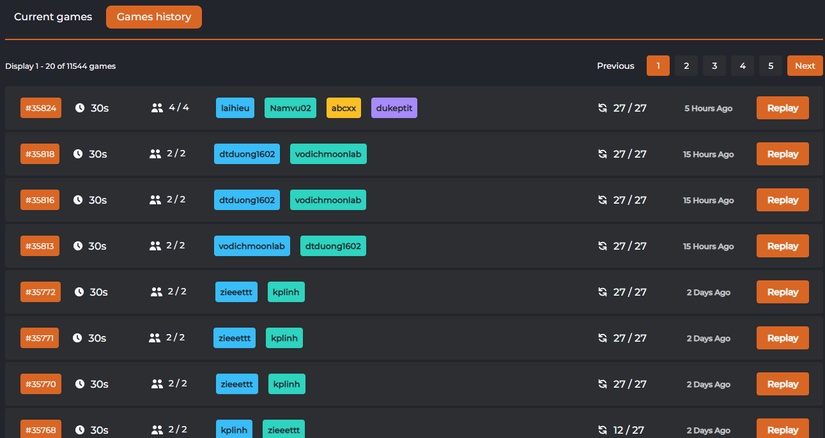
Task: Click the players icon in game #35813 row
Action: click(x=155, y=246)
